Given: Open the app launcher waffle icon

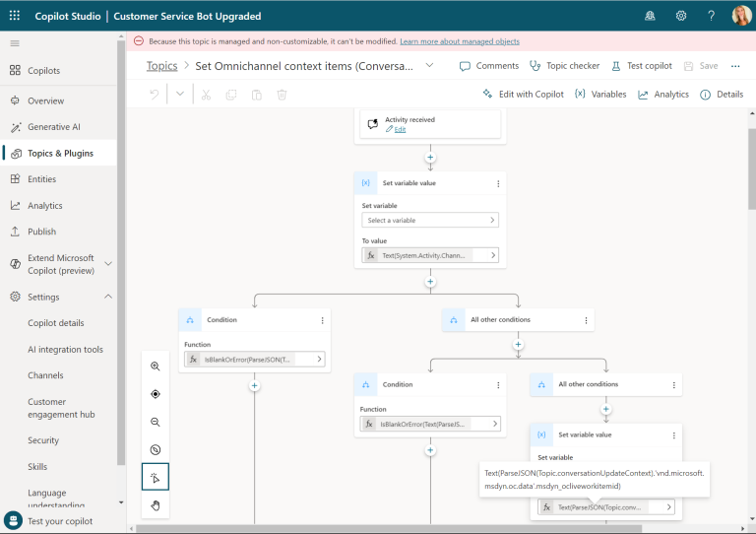Looking at the screenshot, I should 15,16.
